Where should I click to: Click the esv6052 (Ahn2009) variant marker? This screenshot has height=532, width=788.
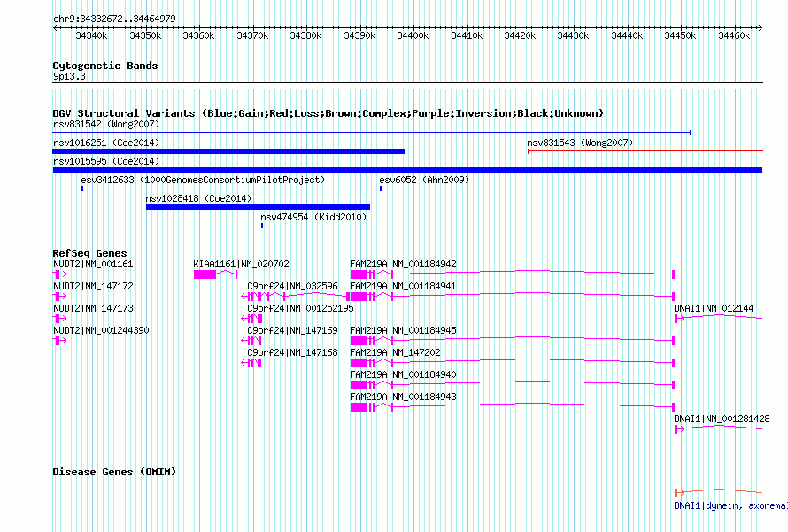[381, 189]
